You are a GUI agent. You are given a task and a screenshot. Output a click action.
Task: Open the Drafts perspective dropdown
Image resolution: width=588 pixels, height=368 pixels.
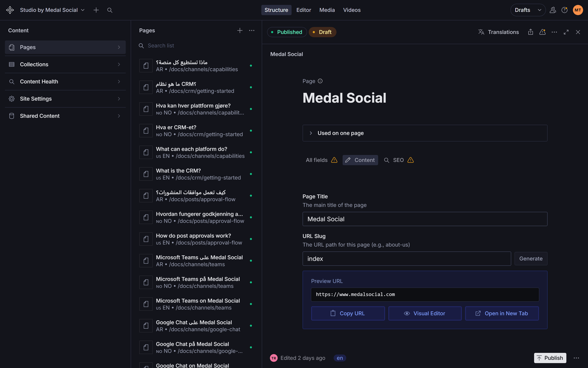(528, 10)
